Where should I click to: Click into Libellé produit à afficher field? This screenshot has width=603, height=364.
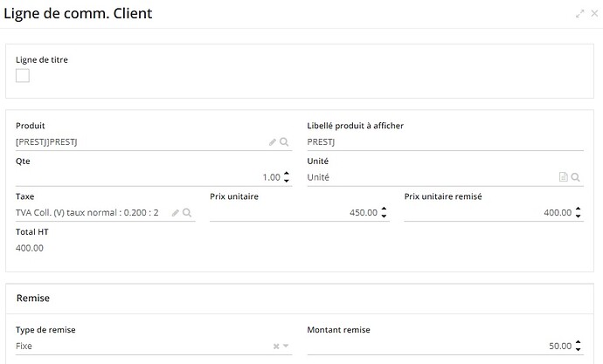point(446,142)
